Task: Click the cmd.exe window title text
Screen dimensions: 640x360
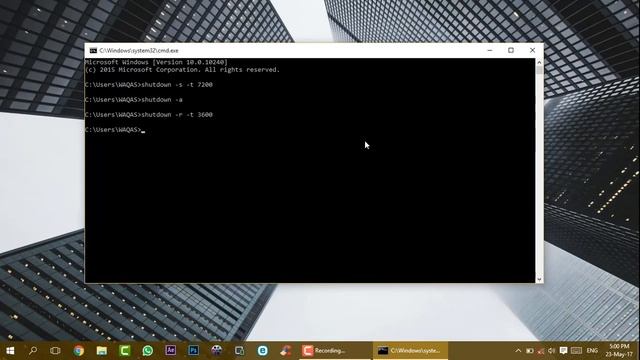Action: tap(139, 51)
